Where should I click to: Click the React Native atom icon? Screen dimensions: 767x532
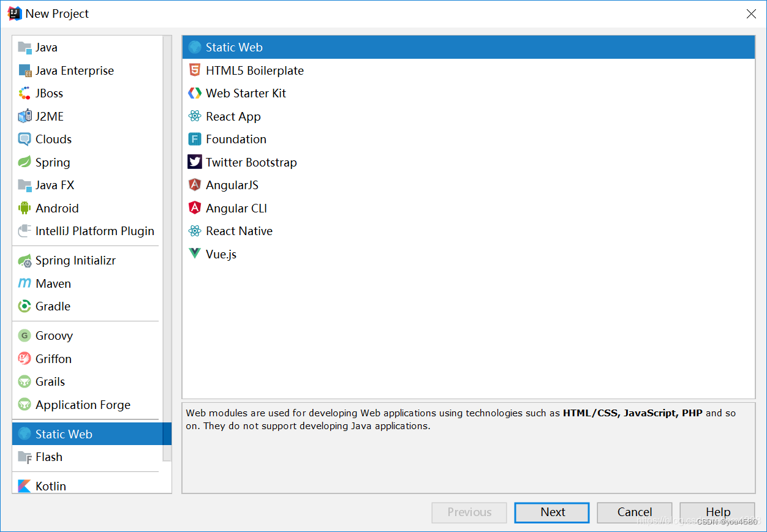[195, 231]
